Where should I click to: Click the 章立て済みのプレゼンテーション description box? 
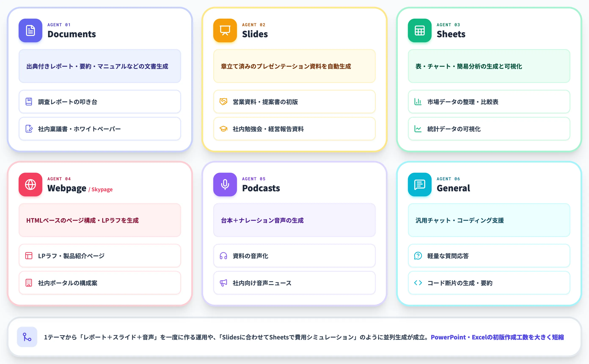pos(294,66)
